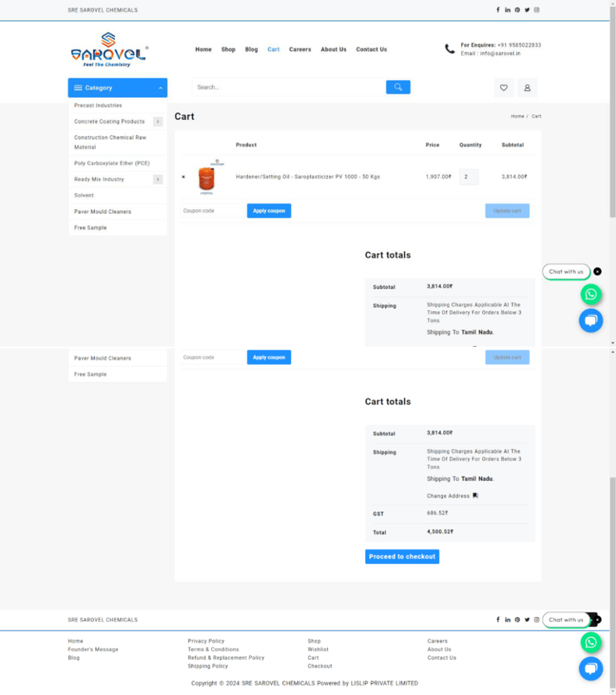Click upper Paver Mould Cleaners category
Screen dimensions: 616x695
coord(103,212)
